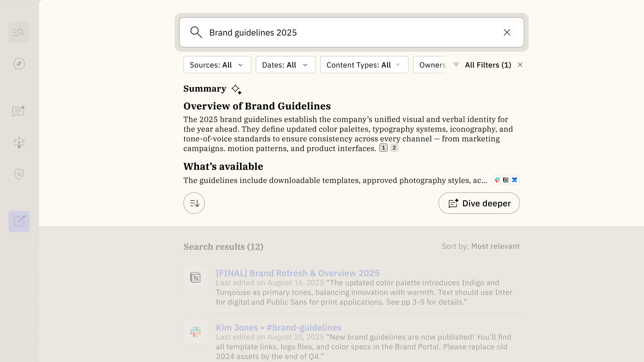
Task: Open the All Filters (1) panel
Action: click(483, 65)
